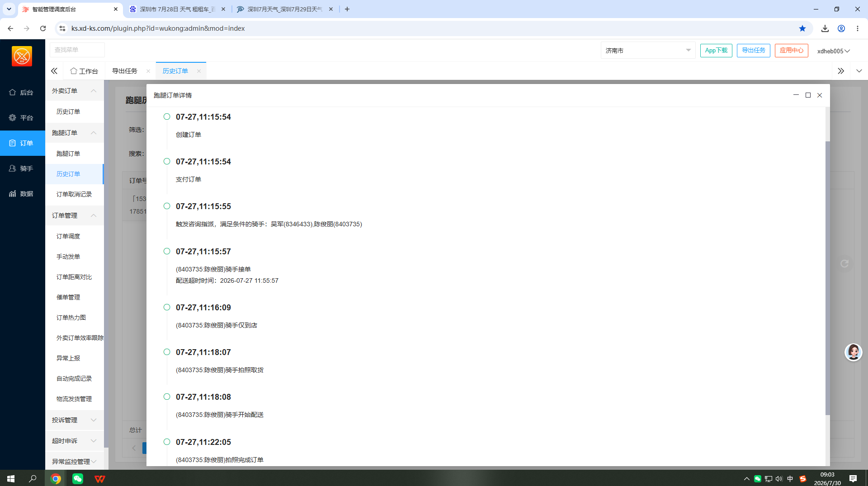Viewport: 868px width, 486px height.
Task: Close the 跑腿订单详情 dialog
Action: pos(820,95)
